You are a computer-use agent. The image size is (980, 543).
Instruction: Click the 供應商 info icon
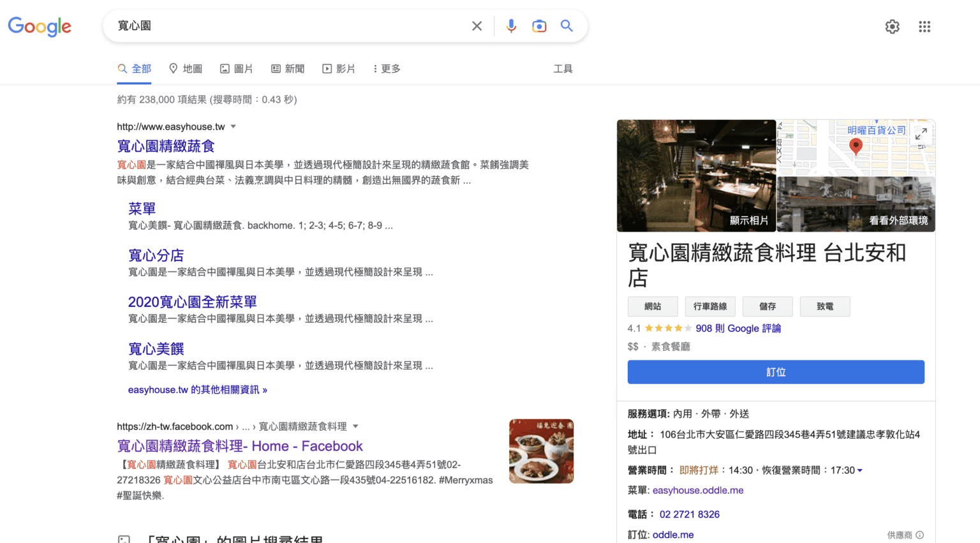921,535
